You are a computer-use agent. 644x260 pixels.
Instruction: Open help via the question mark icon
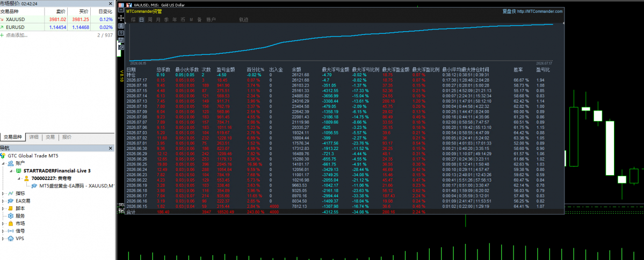point(121,33)
